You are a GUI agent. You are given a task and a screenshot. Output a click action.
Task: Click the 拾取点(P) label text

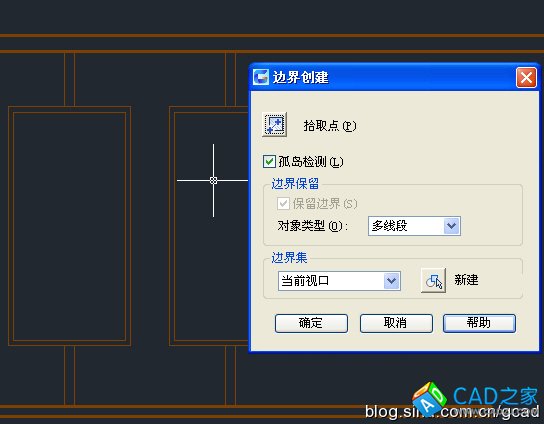click(x=330, y=126)
